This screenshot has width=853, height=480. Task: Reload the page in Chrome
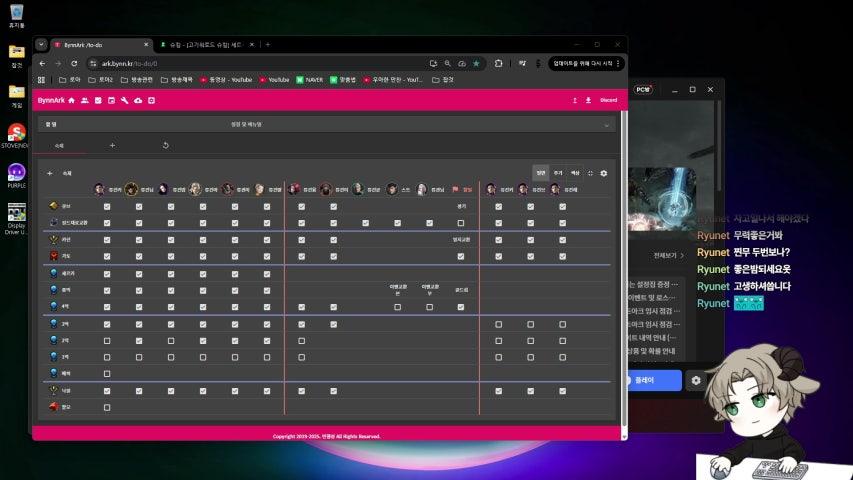point(74,64)
